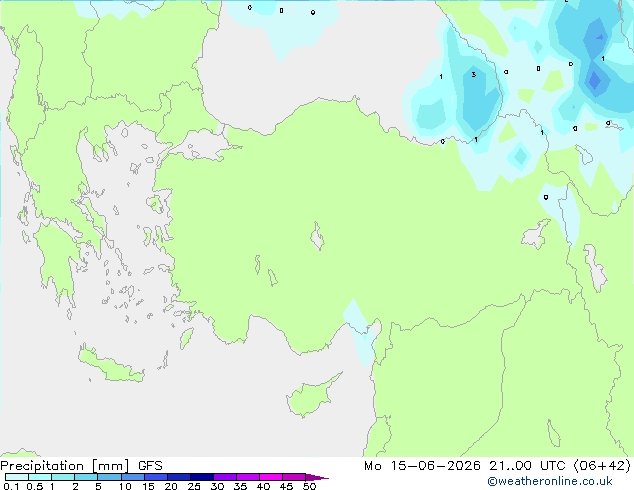
Task: Click the legend value '0.1'
Action: (x=11, y=486)
